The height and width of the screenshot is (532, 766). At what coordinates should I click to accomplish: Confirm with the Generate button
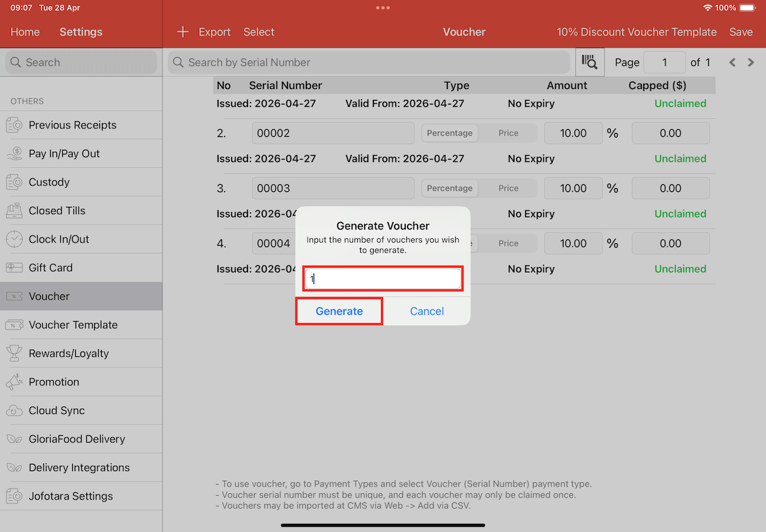[x=339, y=311]
